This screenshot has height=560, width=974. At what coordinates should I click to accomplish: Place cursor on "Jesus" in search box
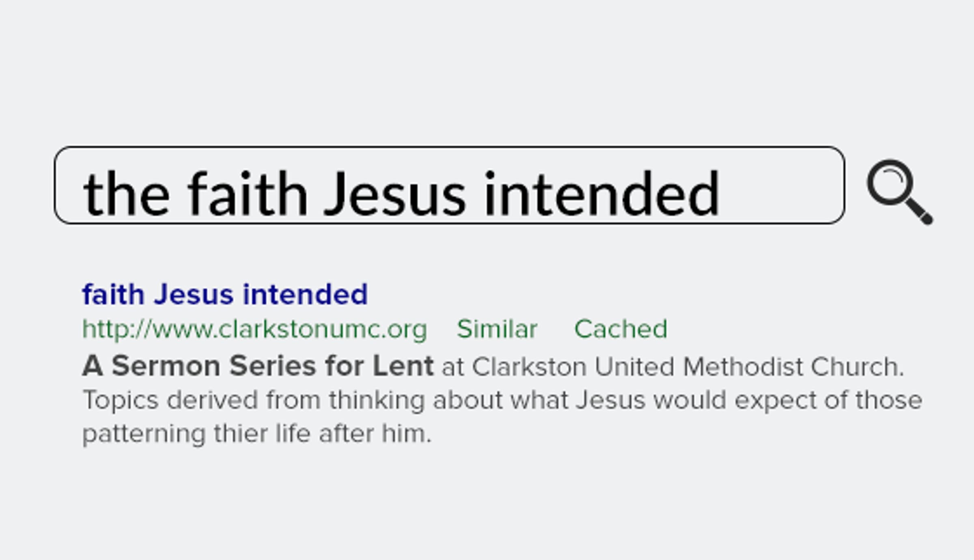[394, 194]
